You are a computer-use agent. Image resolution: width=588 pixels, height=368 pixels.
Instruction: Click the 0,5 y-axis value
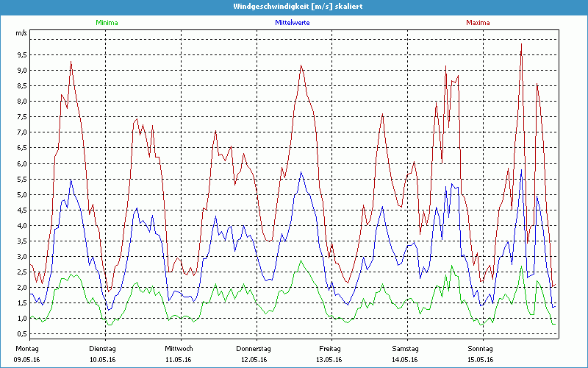tap(22, 334)
